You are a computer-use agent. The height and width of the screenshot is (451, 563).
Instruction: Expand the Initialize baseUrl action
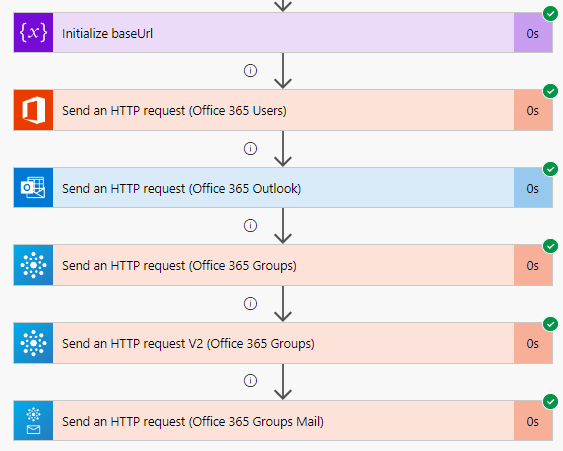(x=283, y=33)
